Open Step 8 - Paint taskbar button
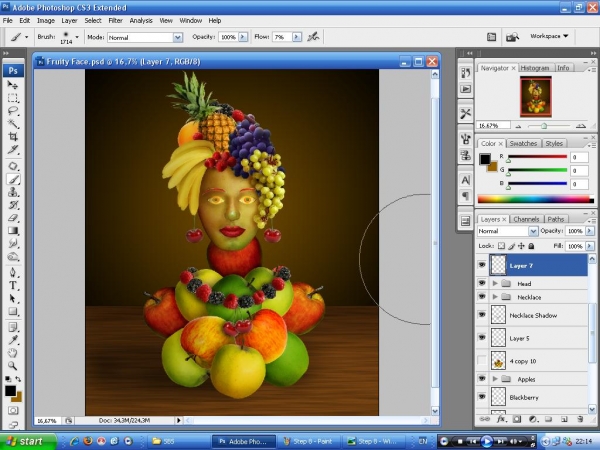This screenshot has width=600, height=450. click(308, 442)
